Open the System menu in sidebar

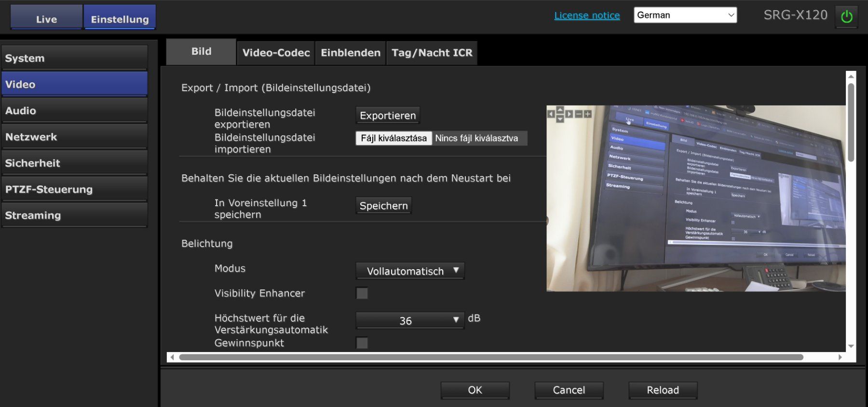(74, 58)
